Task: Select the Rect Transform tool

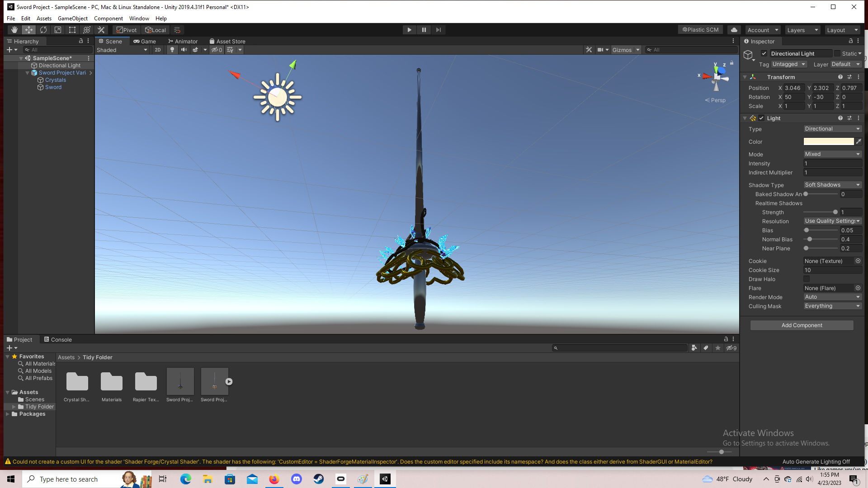Action: pos(72,30)
